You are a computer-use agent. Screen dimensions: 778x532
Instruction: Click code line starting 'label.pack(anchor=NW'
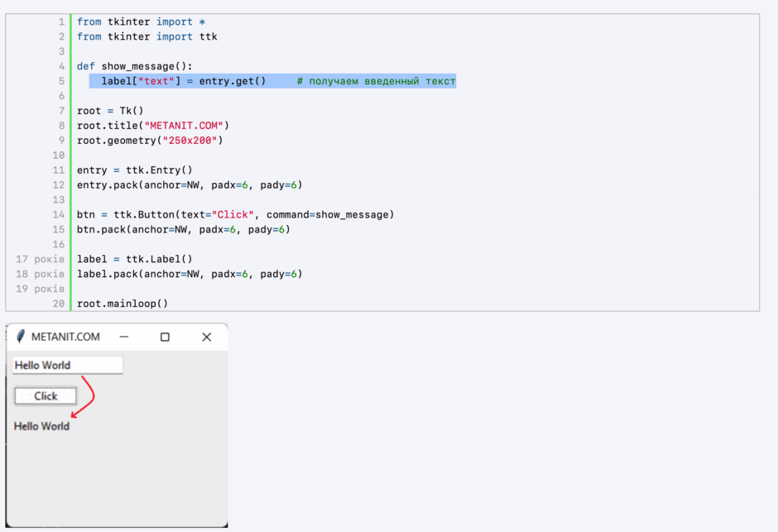(x=190, y=274)
